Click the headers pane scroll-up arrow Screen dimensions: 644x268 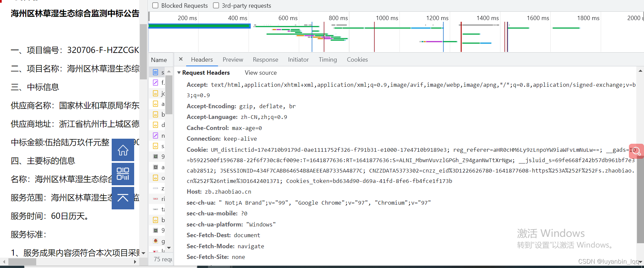[640, 71]
